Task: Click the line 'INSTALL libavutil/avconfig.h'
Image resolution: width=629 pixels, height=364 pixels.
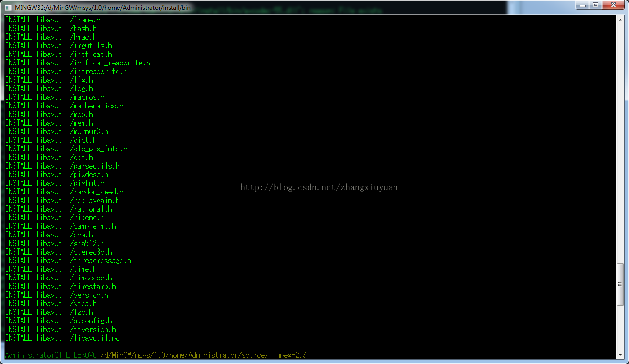Action: (x=59, y=321)
